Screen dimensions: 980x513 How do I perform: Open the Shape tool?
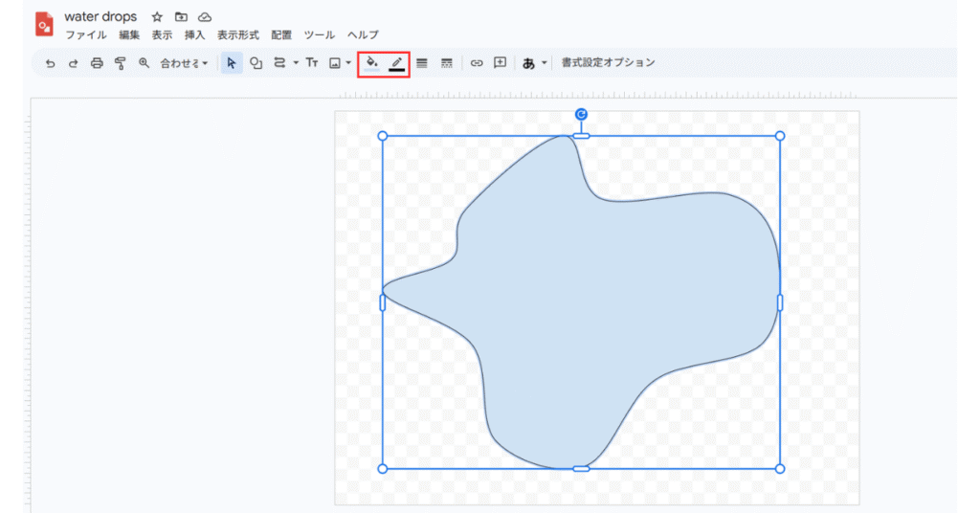tap(256, 63)
